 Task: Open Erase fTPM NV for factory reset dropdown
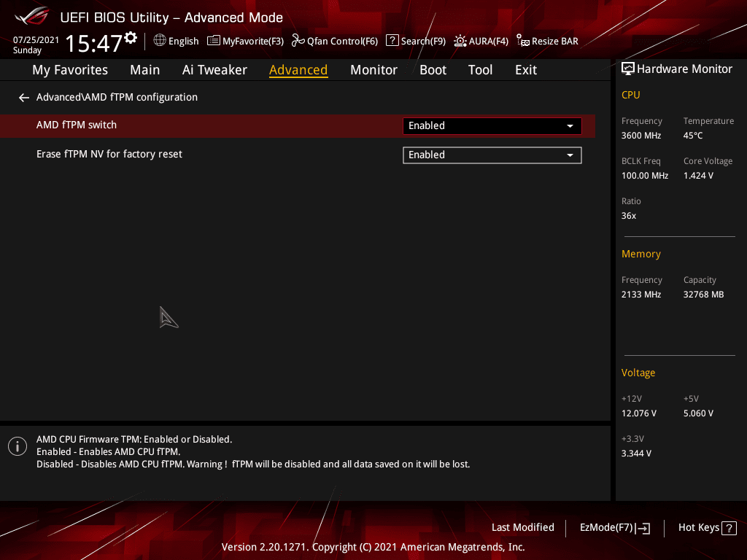tap(492, 155)
